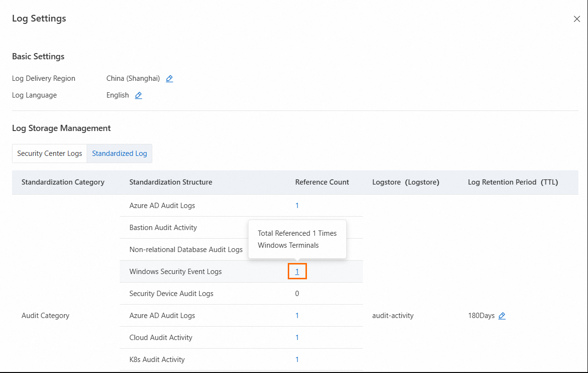The height and width of the screenshot is (373, 588).
Task: Click the Bastion Audit Activity row
Action: [x=163, y=228]
